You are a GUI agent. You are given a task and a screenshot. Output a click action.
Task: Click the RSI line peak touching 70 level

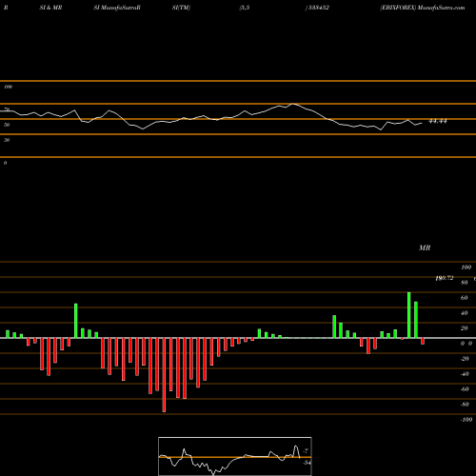[x=292, y=104]
